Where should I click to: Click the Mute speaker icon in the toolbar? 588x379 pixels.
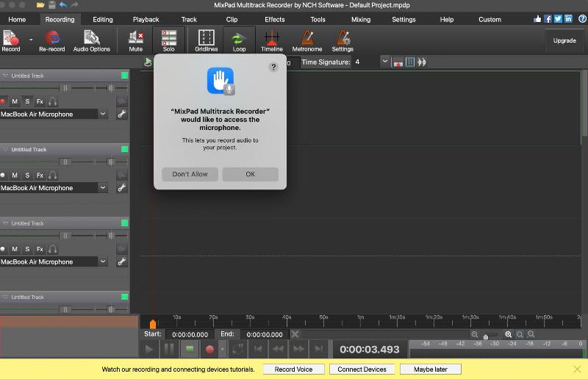click(x=135, y=39)
